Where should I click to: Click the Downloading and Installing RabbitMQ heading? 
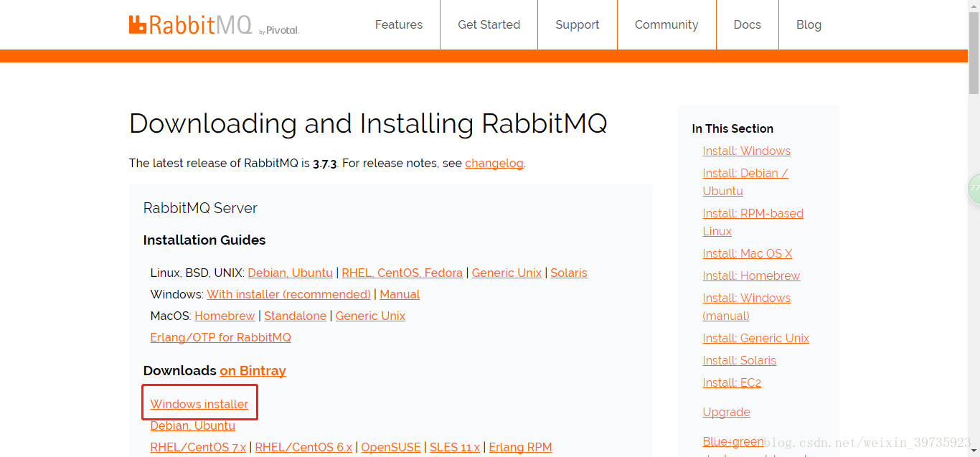point(368,123)
